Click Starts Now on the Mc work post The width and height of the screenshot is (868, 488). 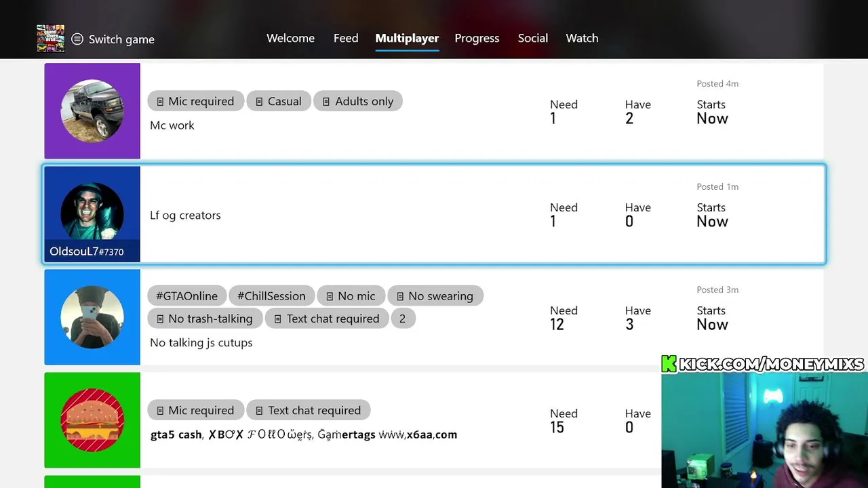[x=712, y=112]
